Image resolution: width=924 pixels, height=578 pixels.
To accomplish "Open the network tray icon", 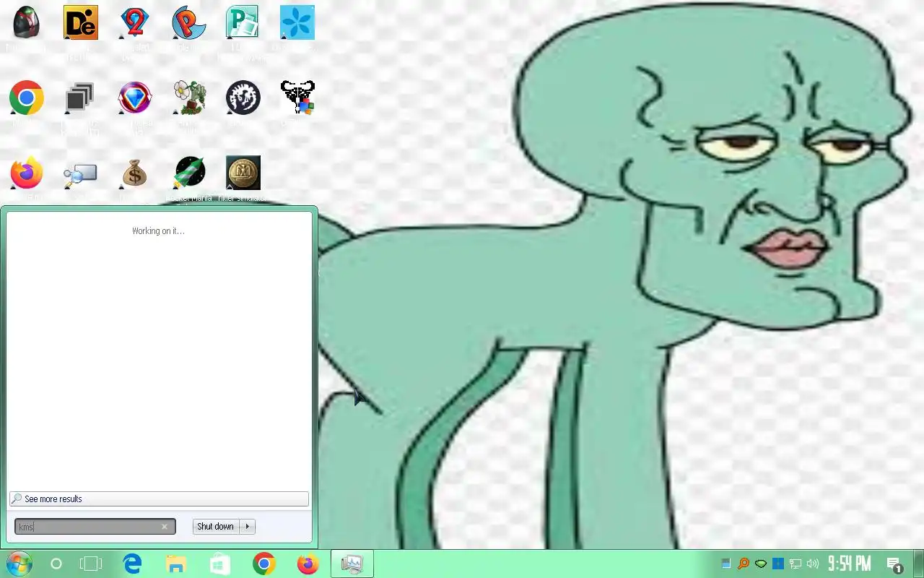I will pos(796,564).
